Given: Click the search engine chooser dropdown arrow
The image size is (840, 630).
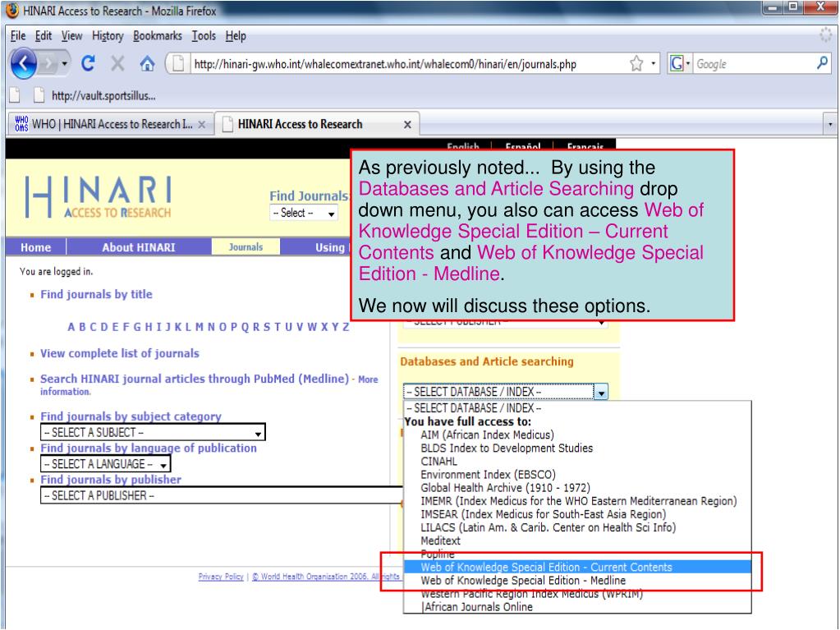Looking at the screenshot, I should tap(688, 64).
